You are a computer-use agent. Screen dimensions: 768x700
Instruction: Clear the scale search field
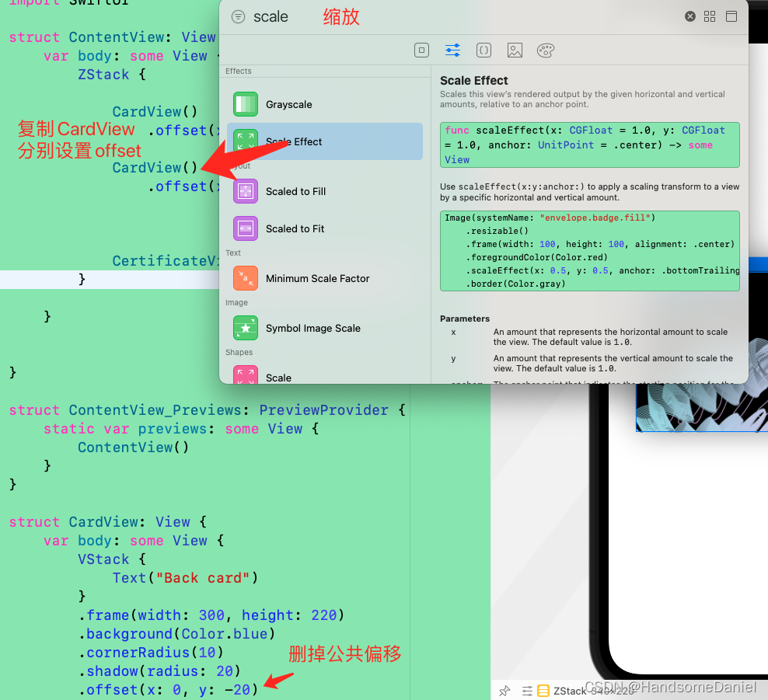point(689,16)
